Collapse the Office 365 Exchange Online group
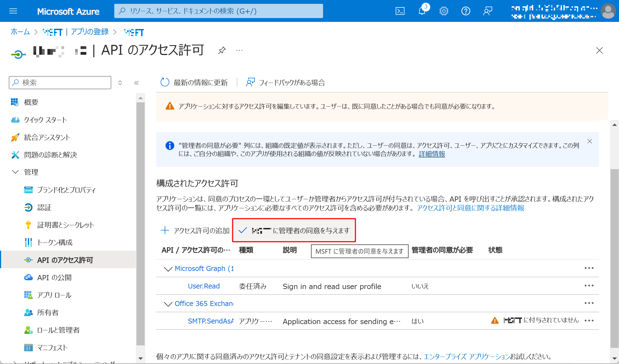The width and height of the screenshot is (619, 364). pos(168,304)
